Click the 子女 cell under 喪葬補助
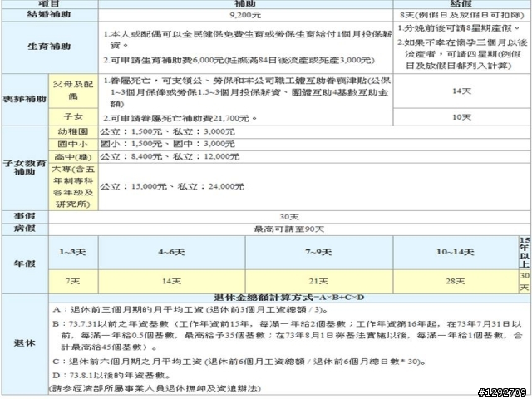Screen dimensions: 532x399 [73, 116]
